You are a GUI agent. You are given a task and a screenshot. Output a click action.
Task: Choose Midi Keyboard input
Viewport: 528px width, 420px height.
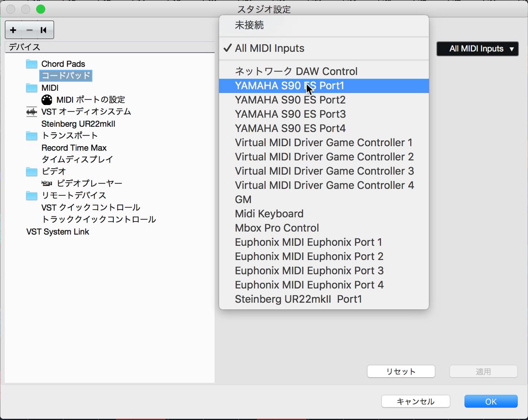(x=324, y=214)
